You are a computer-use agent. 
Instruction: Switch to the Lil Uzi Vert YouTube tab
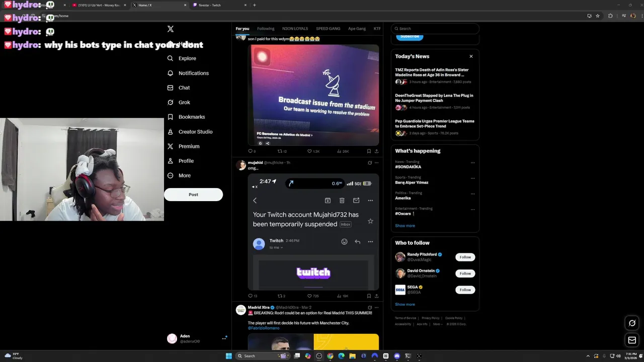pos(99,5)
